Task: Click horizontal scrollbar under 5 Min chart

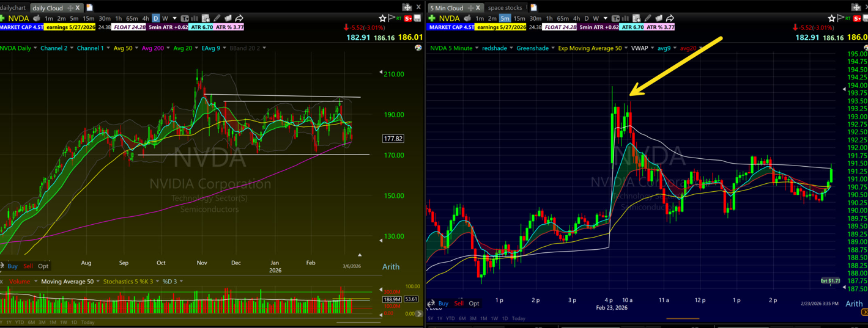Action: pos(683,318)
